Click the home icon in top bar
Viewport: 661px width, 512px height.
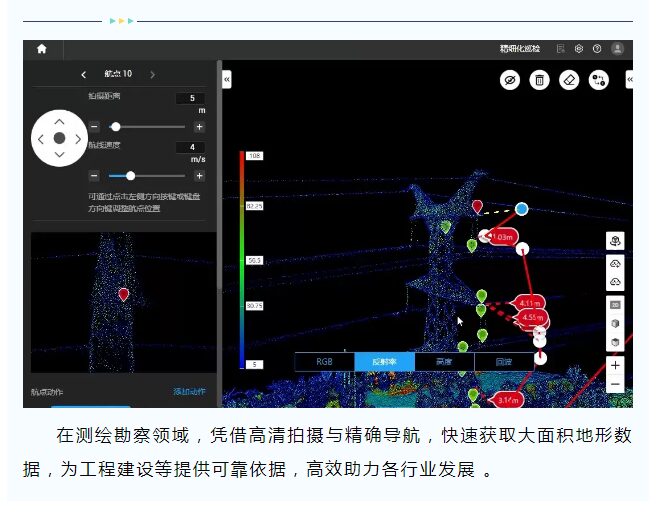click(42, 49)
